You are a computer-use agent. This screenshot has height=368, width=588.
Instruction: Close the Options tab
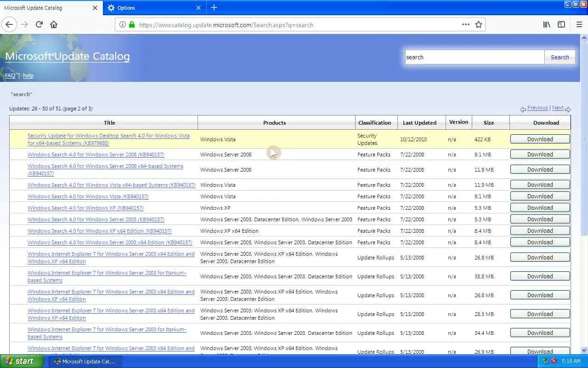coord(198,8)
